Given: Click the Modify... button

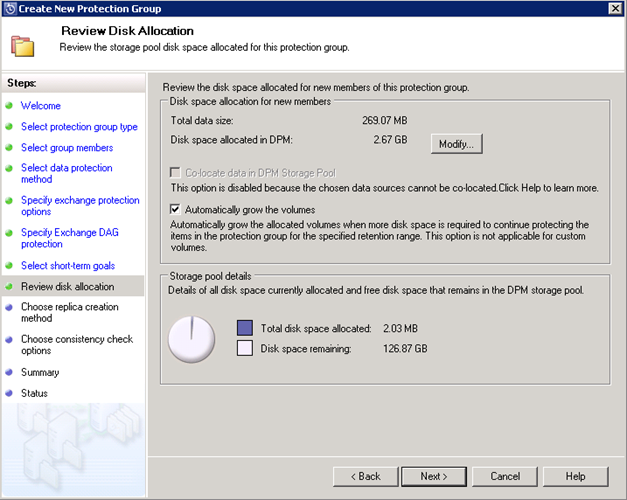Looking at the screenshot, I should coord(457,144).
